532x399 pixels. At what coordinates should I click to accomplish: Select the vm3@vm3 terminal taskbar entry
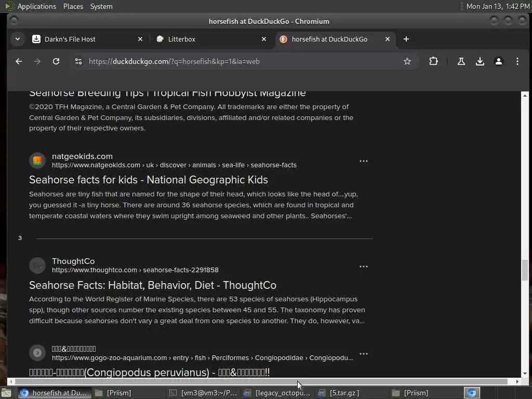pos(204,393)
